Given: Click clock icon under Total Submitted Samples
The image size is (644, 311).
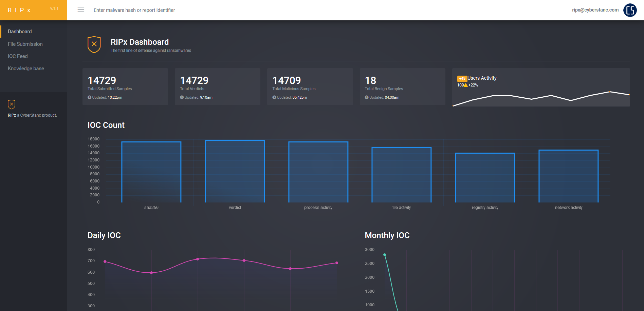Looking at the screenshot, I should (90, 97).
